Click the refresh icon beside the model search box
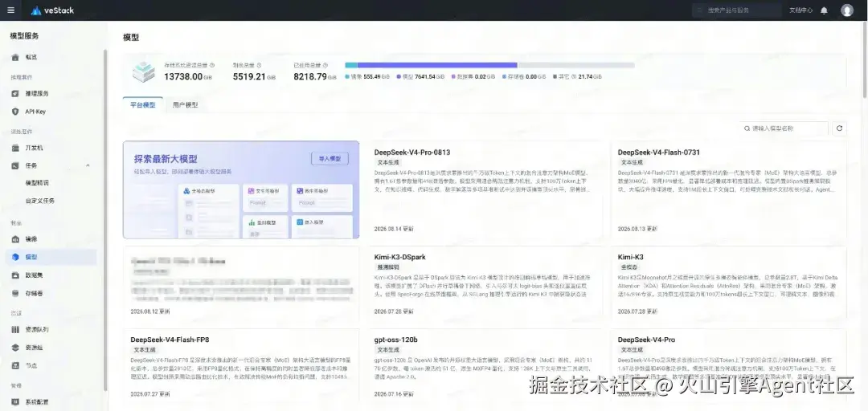 839,128
